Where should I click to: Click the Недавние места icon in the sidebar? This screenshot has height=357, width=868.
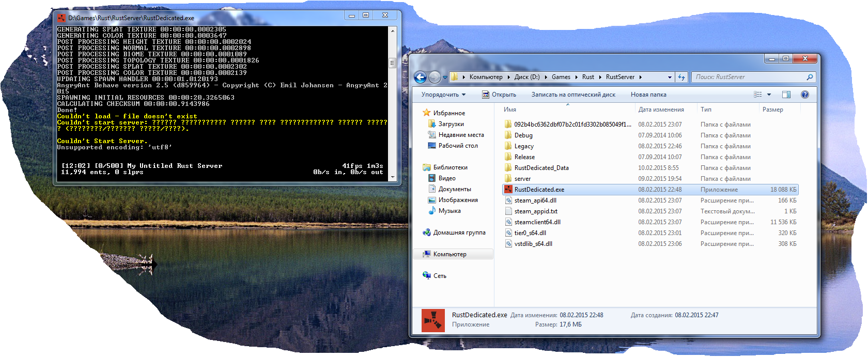tap(432, 135)
